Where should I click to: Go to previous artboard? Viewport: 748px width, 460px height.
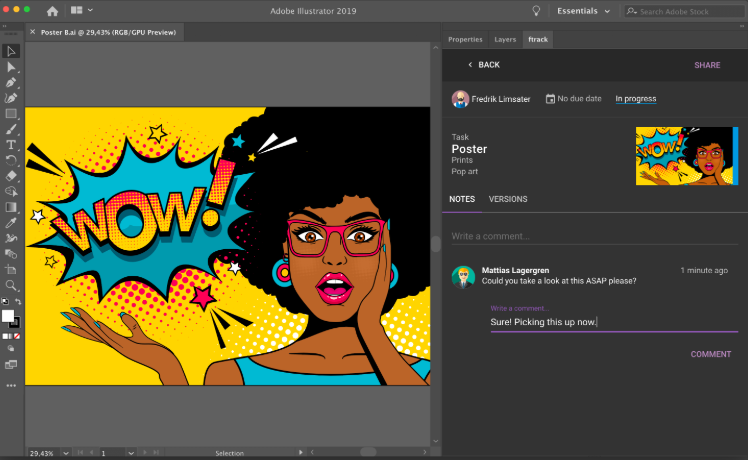pyautogui.click(x=92, y=452)
